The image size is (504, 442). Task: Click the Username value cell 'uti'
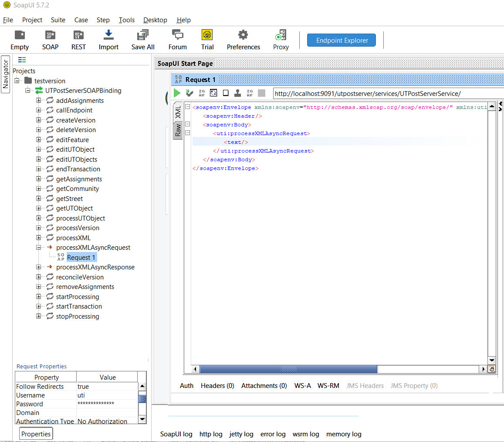point(107,395)
